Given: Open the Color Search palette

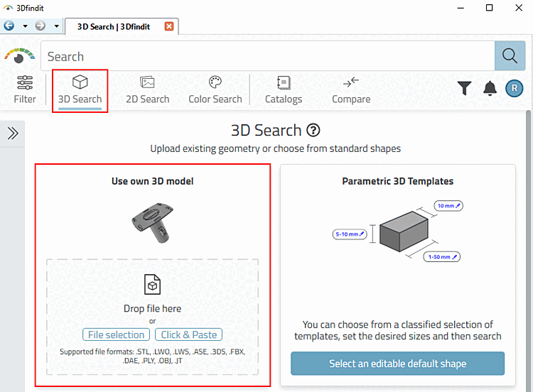Looking at the screenshot, I should 215,89.
